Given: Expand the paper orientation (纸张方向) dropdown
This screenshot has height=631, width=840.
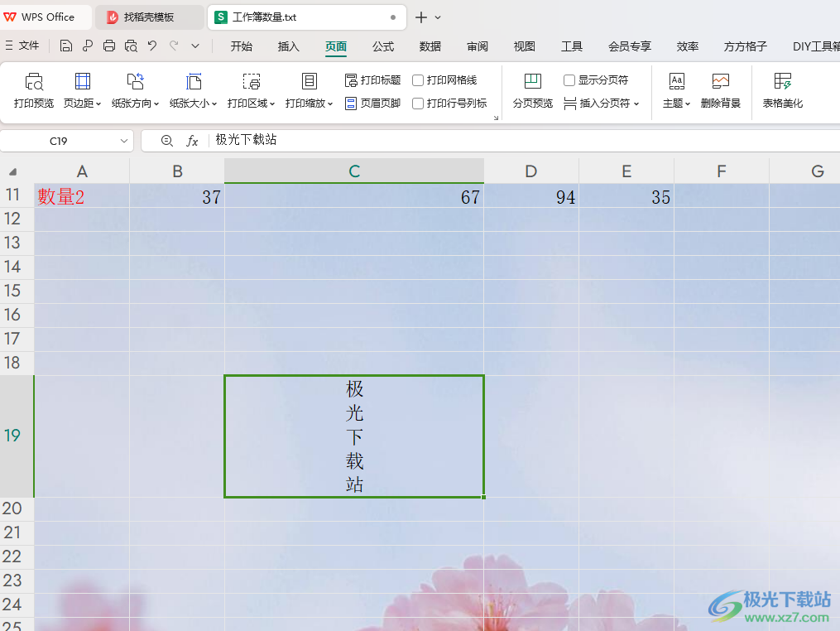Looking at the screenshot, I should click(x=156, y=104).
